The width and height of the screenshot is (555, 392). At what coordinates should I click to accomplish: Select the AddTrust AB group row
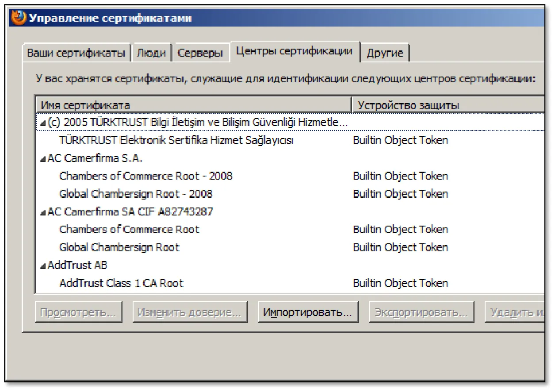coord(290,265)
